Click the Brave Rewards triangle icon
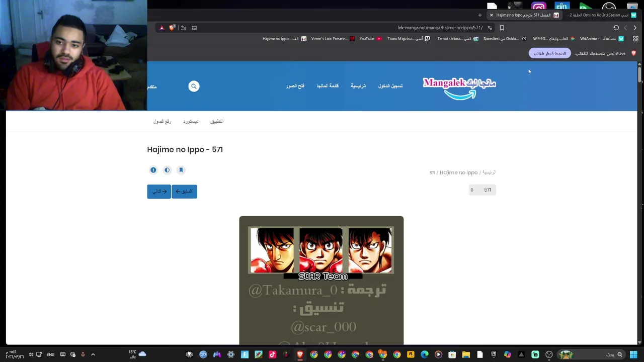This screenshot has width=644, height=362. [162, 28]
